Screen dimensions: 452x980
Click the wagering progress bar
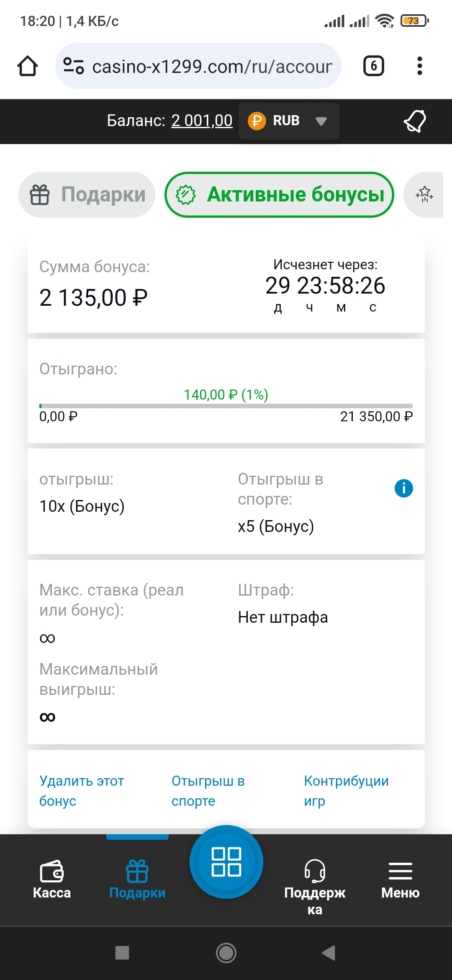tap(226, 406)
